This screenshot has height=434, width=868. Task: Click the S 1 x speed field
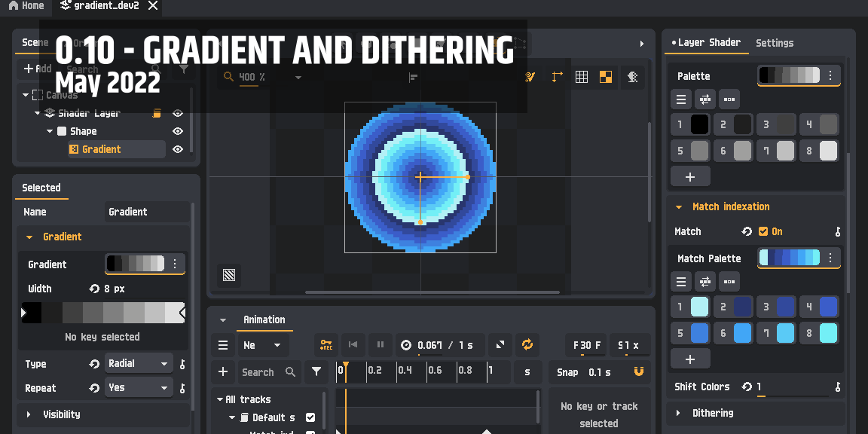(629, 345)
